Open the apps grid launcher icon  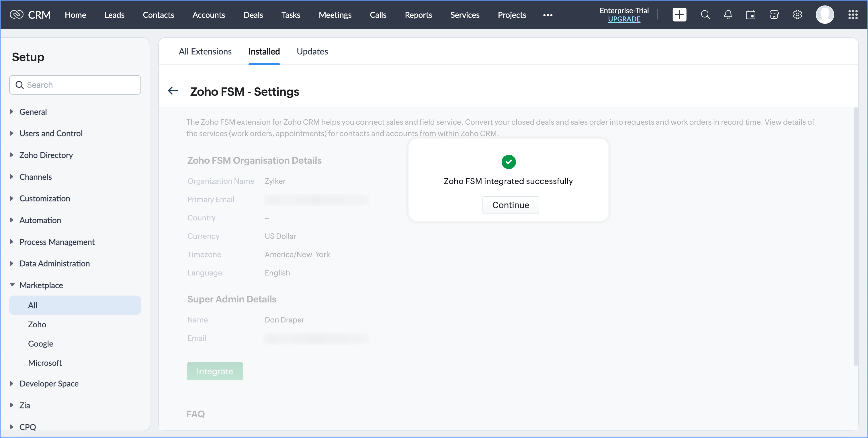[853, 15]
